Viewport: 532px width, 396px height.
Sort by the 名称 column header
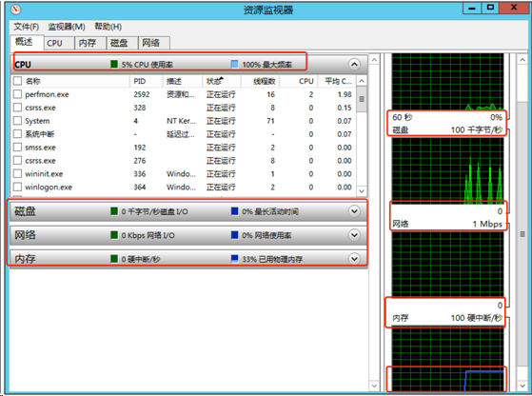click(76, 81)
